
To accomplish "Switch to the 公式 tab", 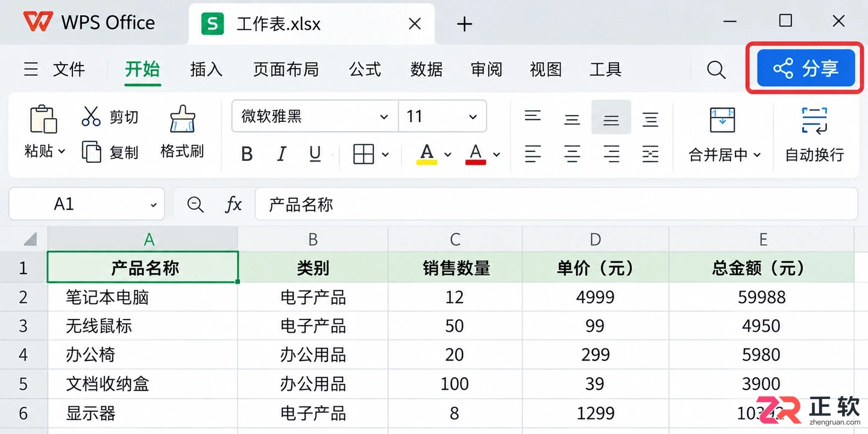I will tap(365, 69).
